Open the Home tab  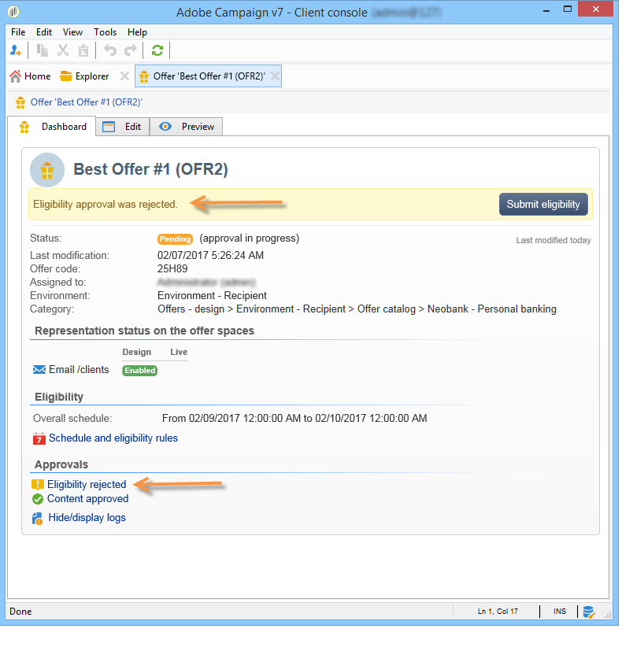(x=30, y=76)
